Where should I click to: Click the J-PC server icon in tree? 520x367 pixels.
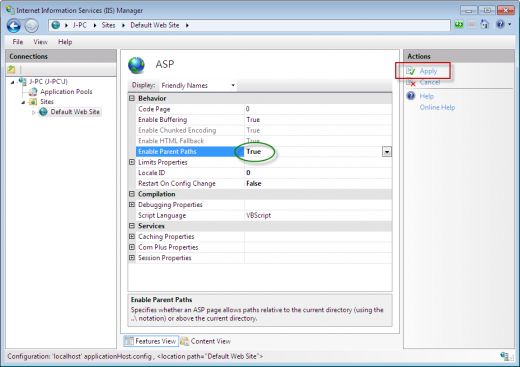[23, 81]
